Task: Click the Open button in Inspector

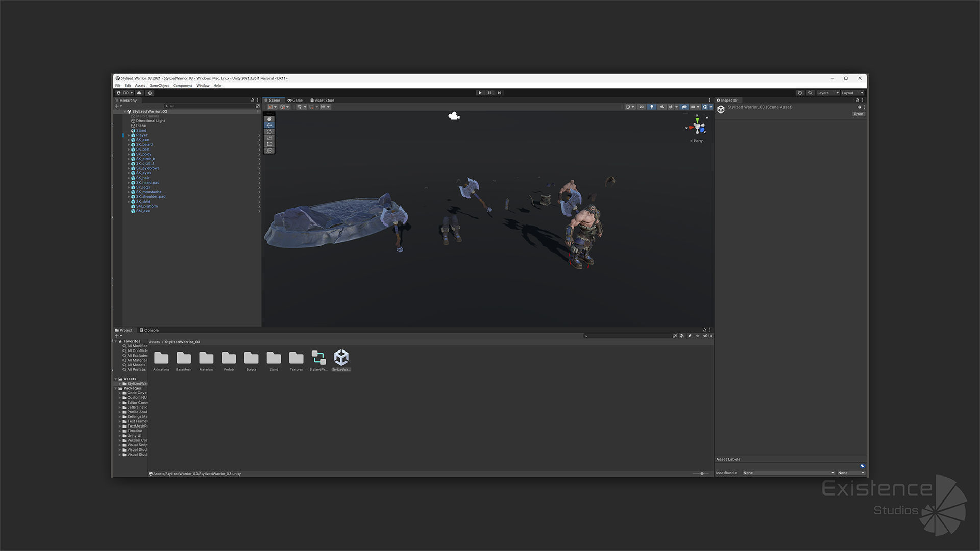Action: (x=858, y=114)
